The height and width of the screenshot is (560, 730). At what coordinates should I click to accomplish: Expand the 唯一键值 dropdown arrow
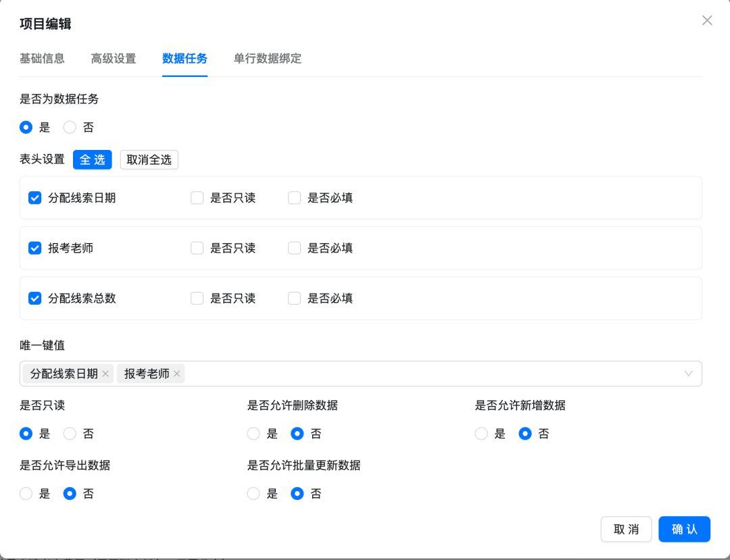(688, 374)
